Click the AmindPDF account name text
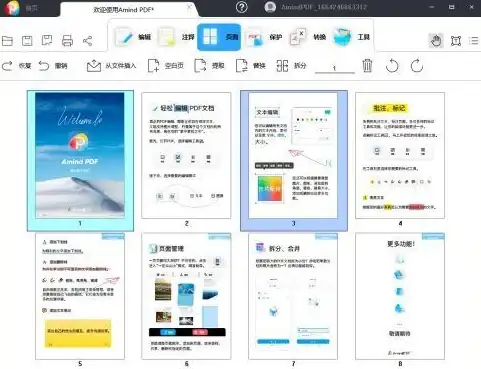This screenshot has width=481, height=369. 324,7
